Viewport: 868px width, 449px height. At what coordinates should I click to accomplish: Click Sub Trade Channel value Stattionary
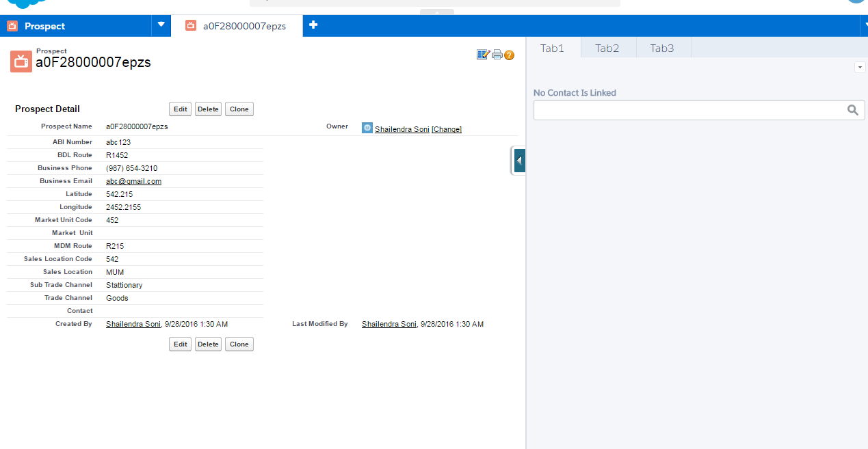(124, 285)
